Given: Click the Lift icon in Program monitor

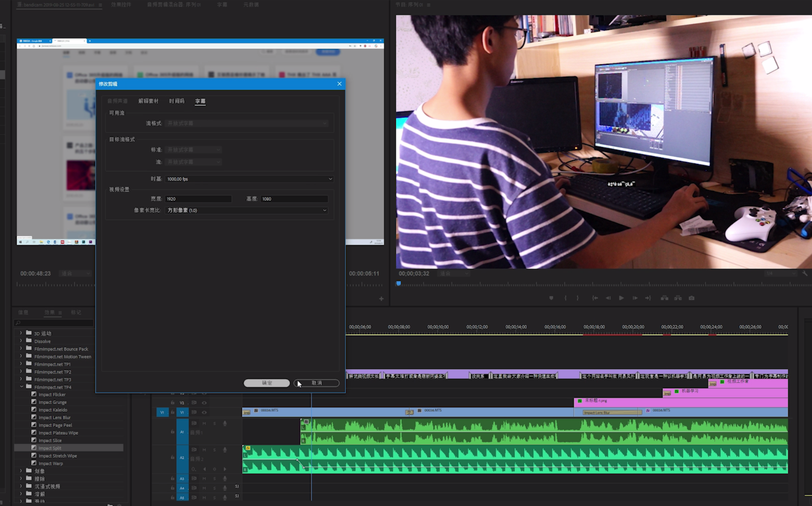Looking at the screenshot, I should [665, 298].
